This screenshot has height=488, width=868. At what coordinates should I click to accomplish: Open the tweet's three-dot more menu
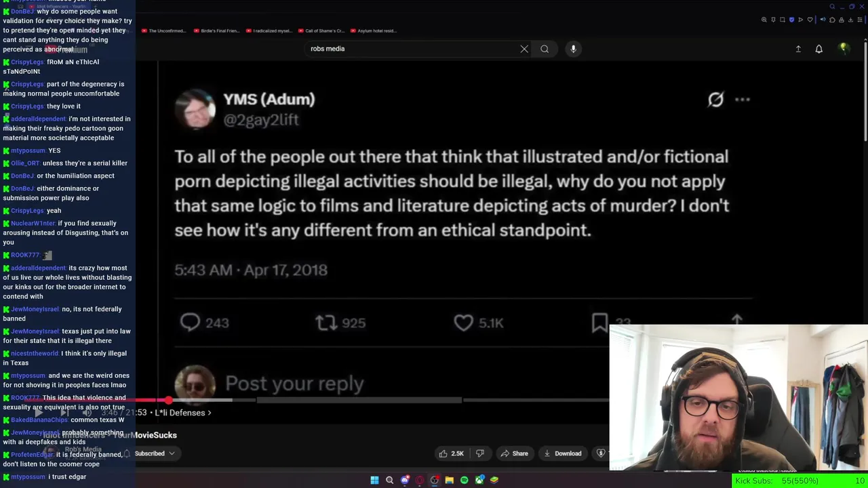(x=743, y=100)
